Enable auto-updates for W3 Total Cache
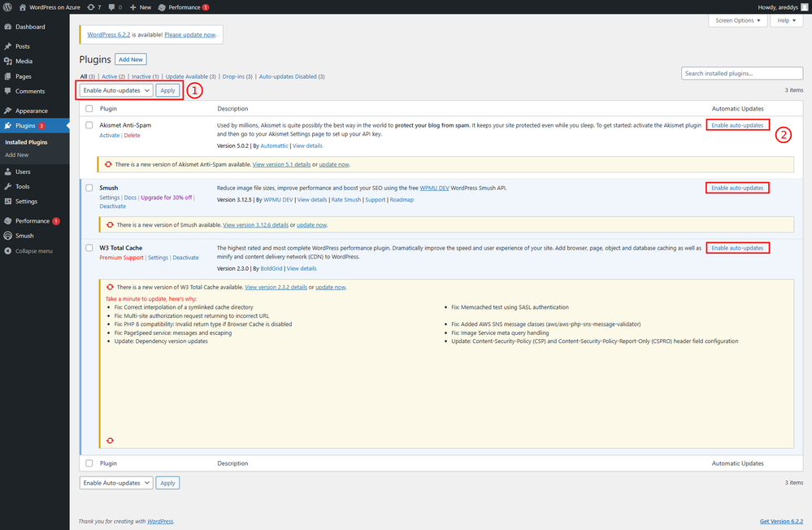 (737, 248)
